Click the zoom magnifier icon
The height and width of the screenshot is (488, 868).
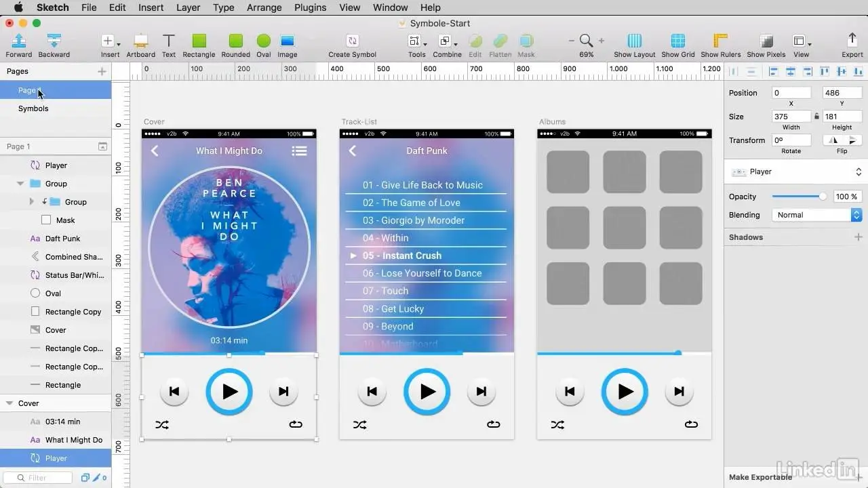pos(587,41)
